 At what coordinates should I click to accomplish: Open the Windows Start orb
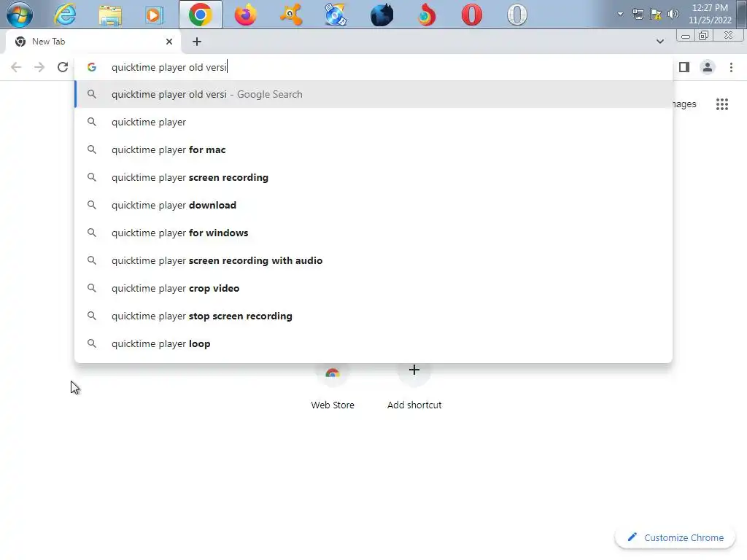(x=20, y=15)
